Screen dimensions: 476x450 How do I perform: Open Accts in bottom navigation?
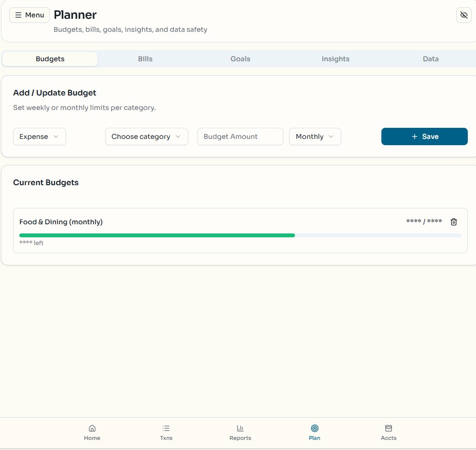point(389,433)
